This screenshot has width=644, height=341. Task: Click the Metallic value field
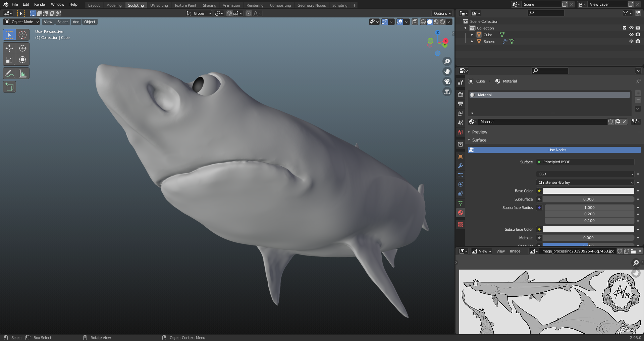[588, 238]
